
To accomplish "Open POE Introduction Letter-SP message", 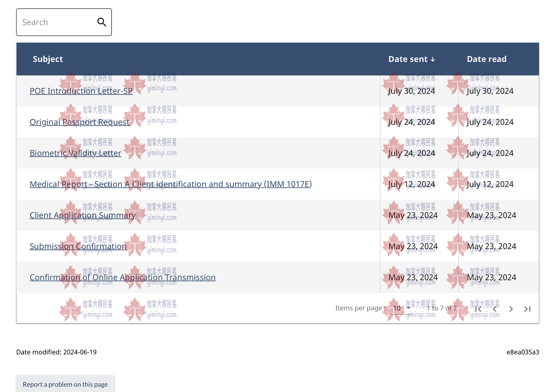I will coord(81,91).
